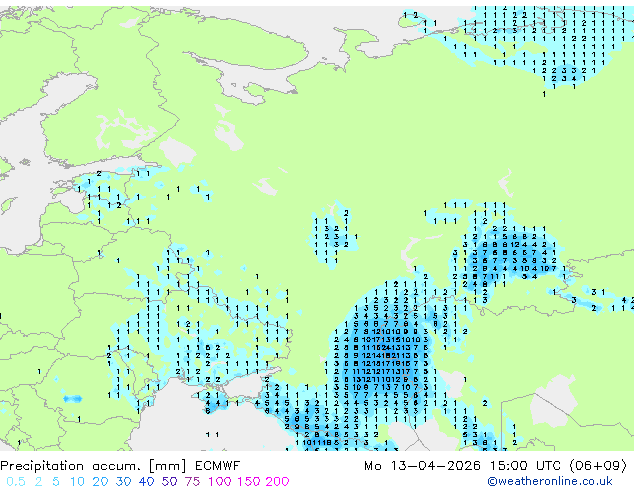Select the 40 mm legend value
Viewport: 634px width, 490px height.
click(146, 482)
